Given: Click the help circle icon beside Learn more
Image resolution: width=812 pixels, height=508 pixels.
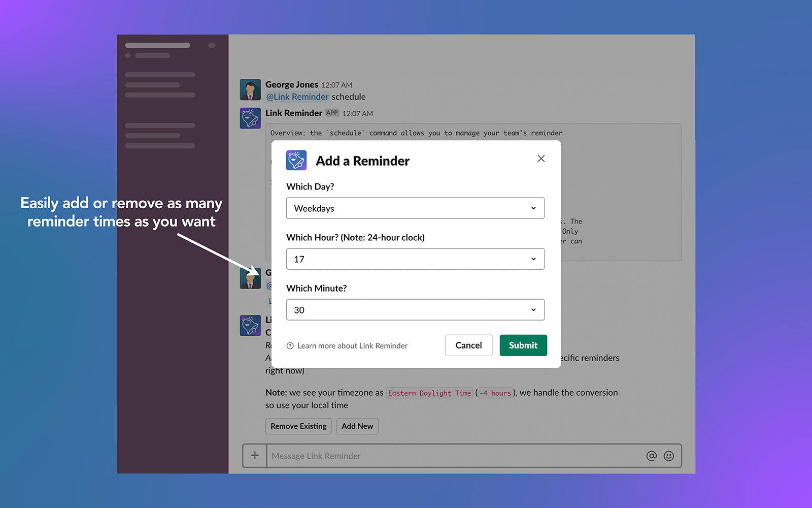Looking at the screenshot, I should click(x=289, y=345).
